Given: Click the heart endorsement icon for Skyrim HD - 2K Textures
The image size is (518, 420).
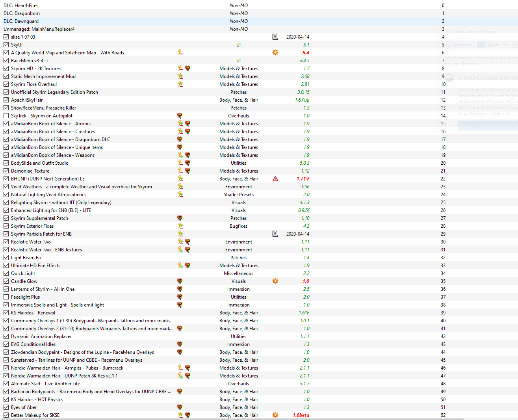Looking at the screenshot, I should click(x=188, y=68).
